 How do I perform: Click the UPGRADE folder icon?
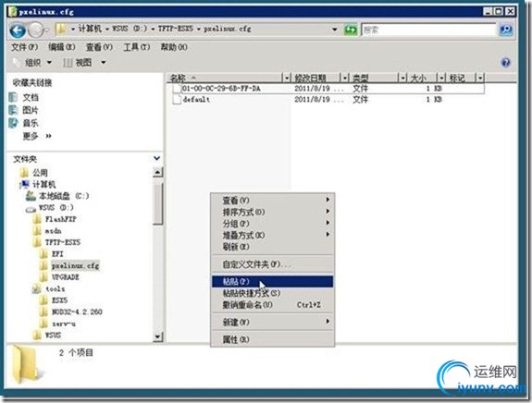click(x=43, y=277)
